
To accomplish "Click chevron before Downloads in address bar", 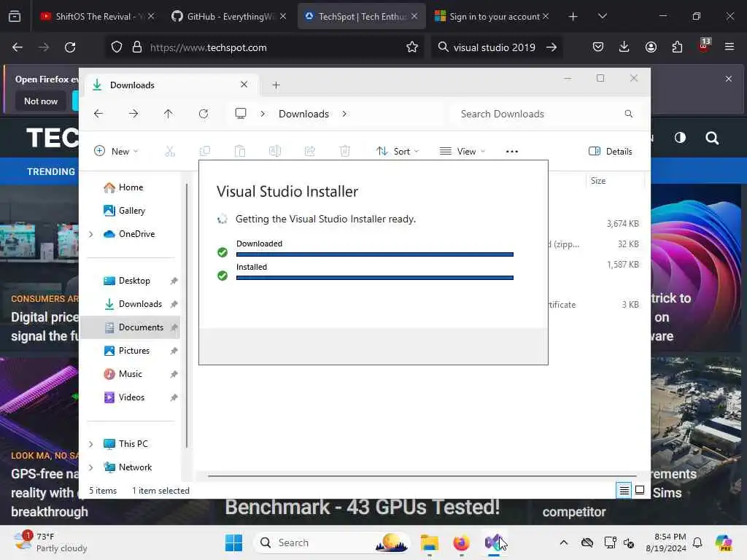I will click(263, 114).
